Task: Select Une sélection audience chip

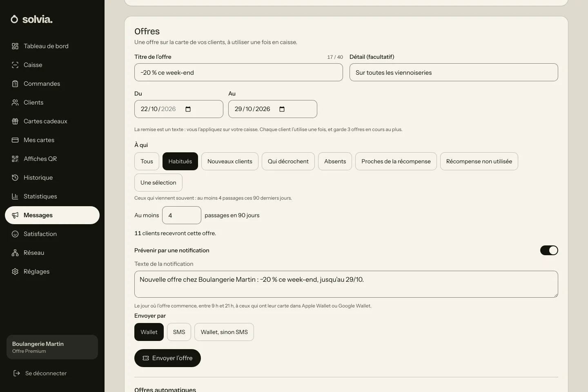Action: [x=158, y=183]
